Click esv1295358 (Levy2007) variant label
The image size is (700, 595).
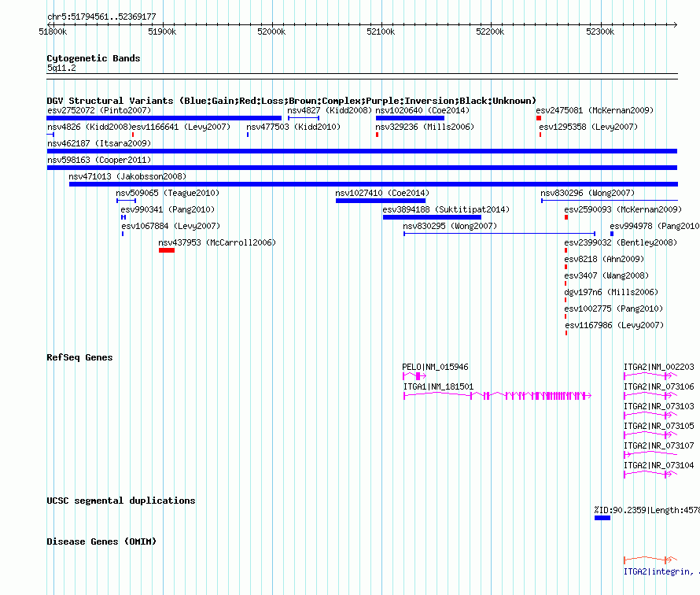click(x=588, y=127)
